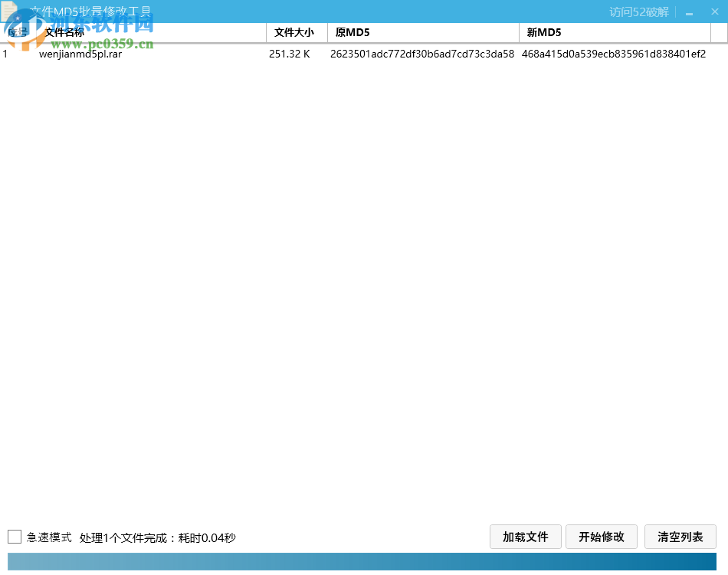Enable the 急速模式 checkbox
The height and width of the screenshot is (575, 728).
point(13,537)
